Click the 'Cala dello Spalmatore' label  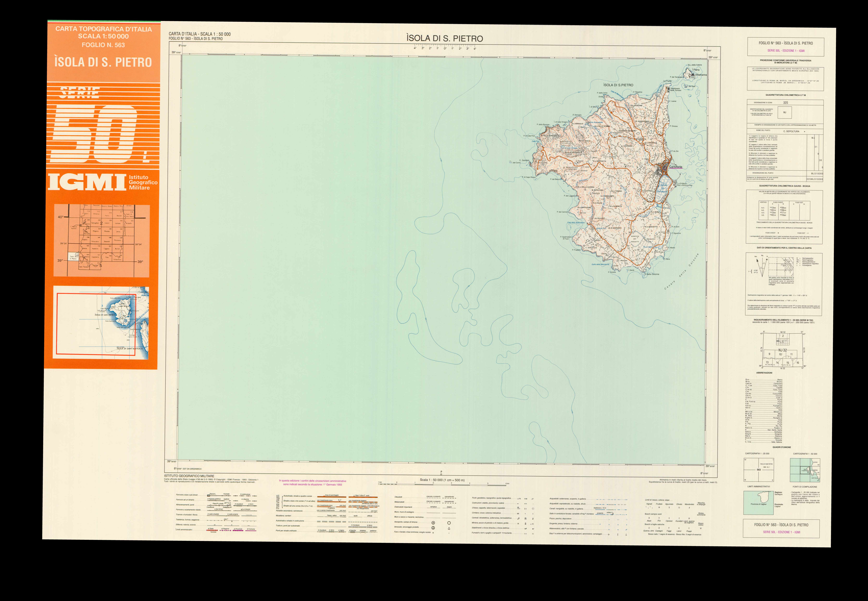click(576, 223)
